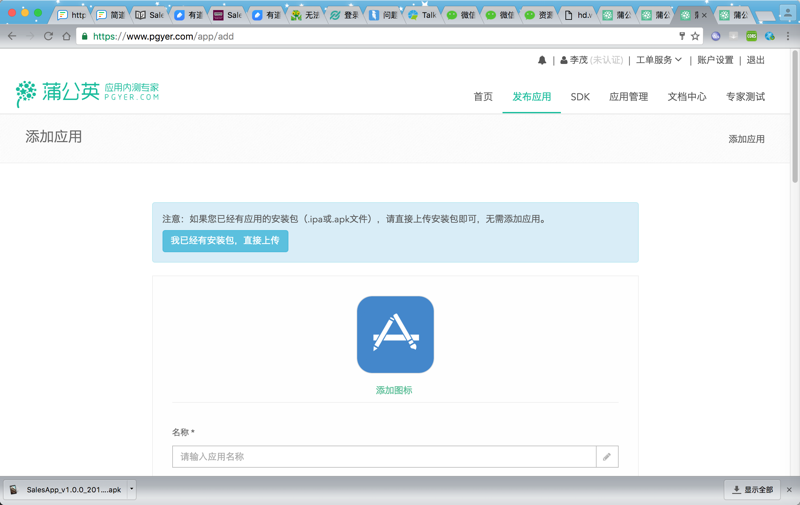Focus the 请输入应用名称 name input field
The width and height of the screenshot is (800, 505).
coord(384,457)
